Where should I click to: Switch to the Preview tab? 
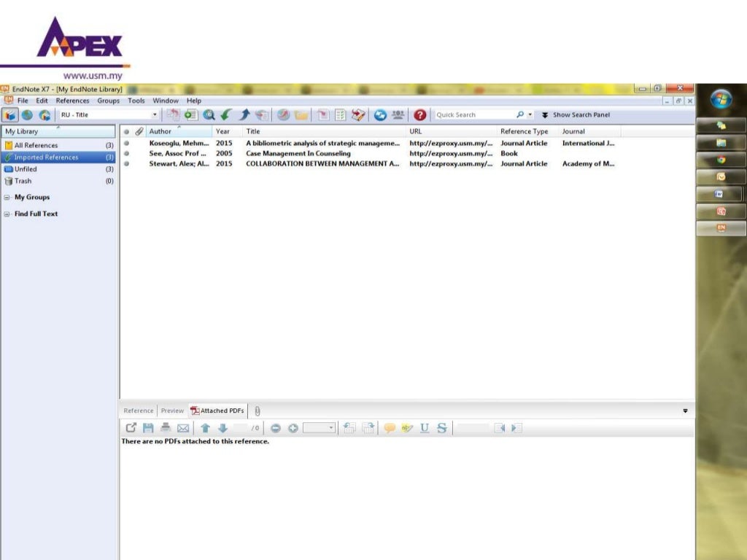coord(172,411)
